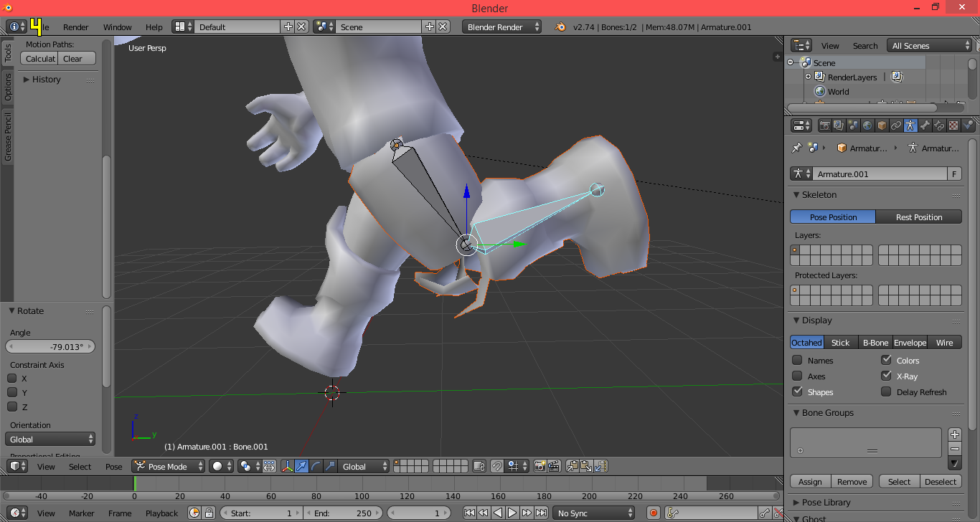
Task: Click the Armature.001 name field
Action: click(x=880, y=174)
